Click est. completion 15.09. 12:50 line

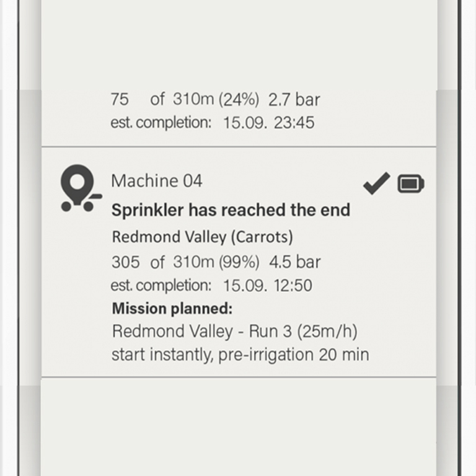pos(211,285)
